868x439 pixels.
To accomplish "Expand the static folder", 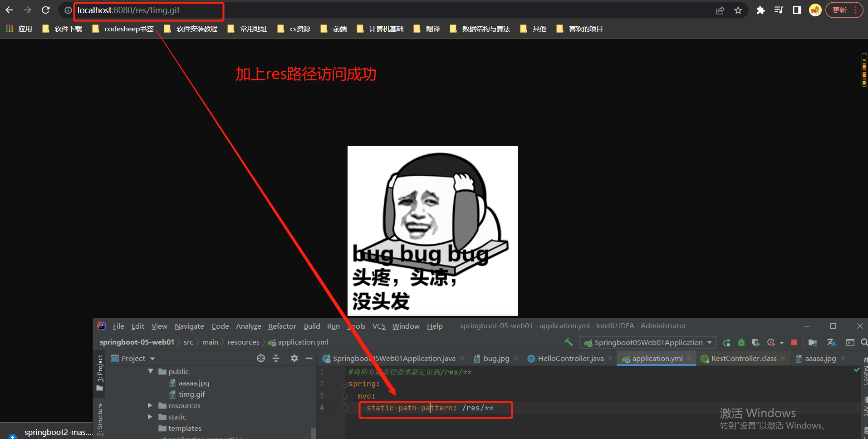I will pyautogui.click(x=150, y=417).
